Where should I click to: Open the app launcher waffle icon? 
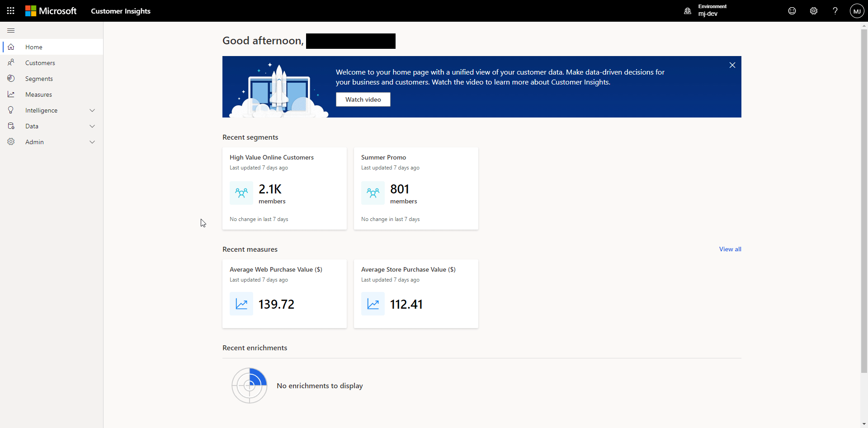click(x=11, y=11)
